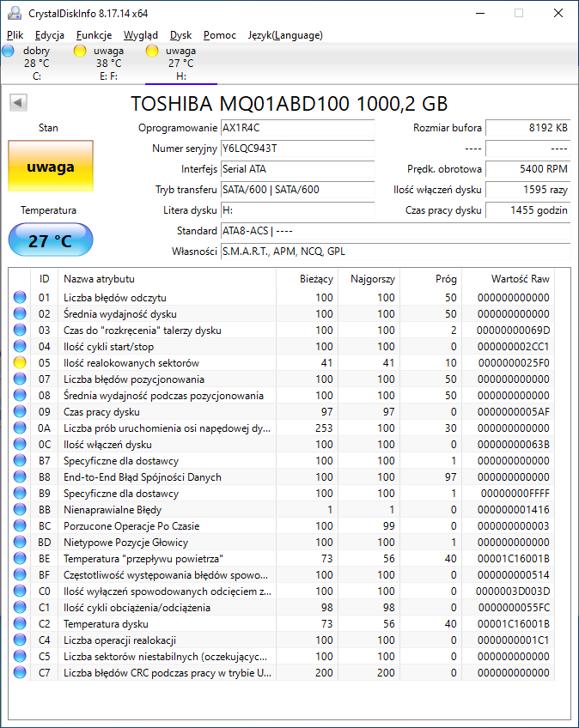Image resolution: width=579 pixels, height=728 pixels.
Task: Select row 'Liczba operacji realokacji'
Action: tap(282, 640)
